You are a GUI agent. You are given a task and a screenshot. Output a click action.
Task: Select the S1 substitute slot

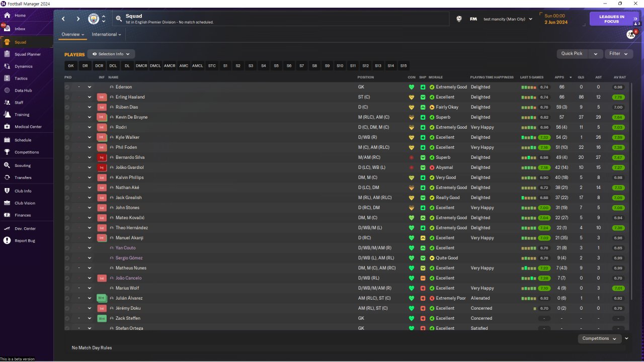coord(225,66)
